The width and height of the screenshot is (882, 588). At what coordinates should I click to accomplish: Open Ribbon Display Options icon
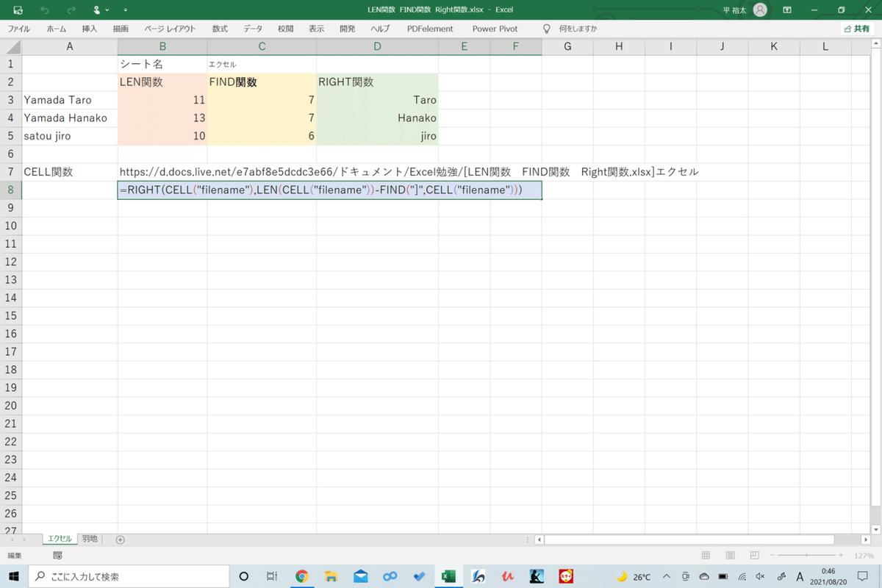pyautogui.click(x=787, y=10)
